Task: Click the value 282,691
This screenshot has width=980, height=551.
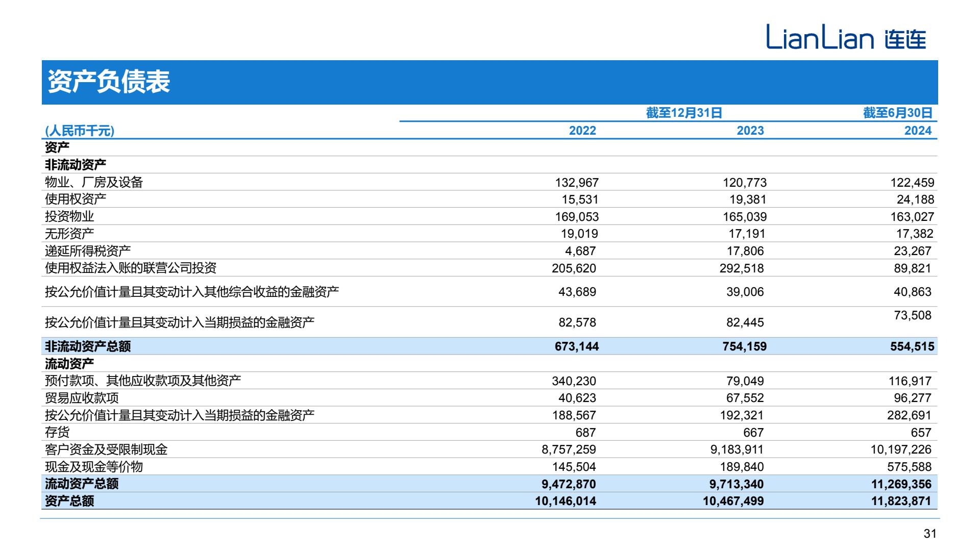Action: [x=909, y=415]
